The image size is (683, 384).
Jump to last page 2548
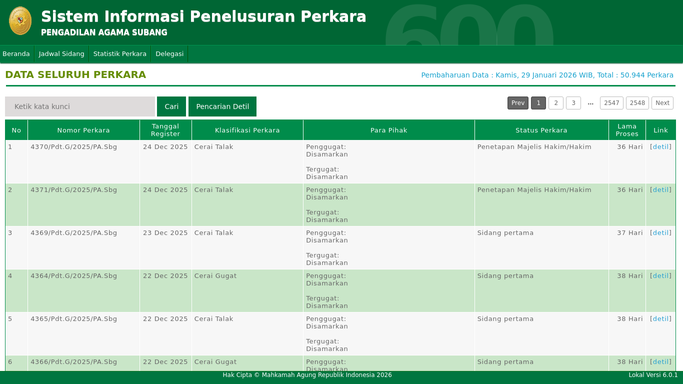click(x=637, y=103)
